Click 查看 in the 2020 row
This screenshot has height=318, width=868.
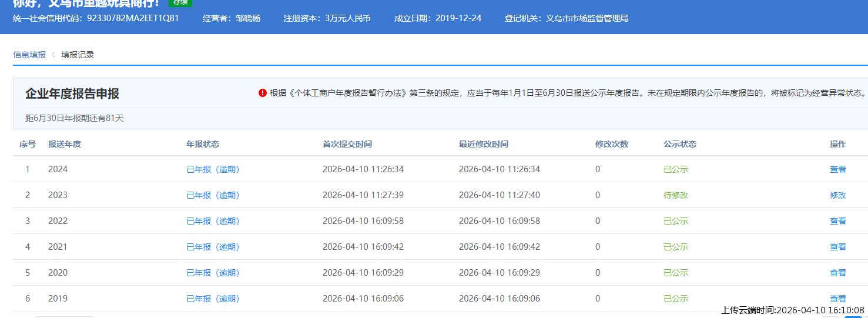[837, 273]
